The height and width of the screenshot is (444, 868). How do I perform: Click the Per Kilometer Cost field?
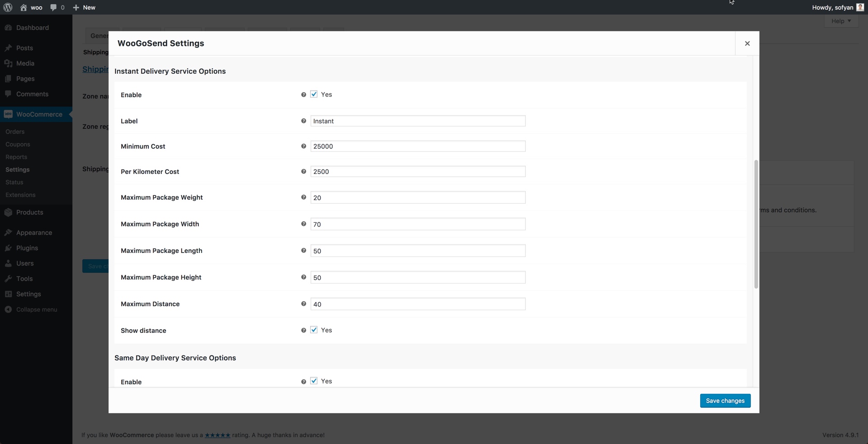(x=418, y=172)
